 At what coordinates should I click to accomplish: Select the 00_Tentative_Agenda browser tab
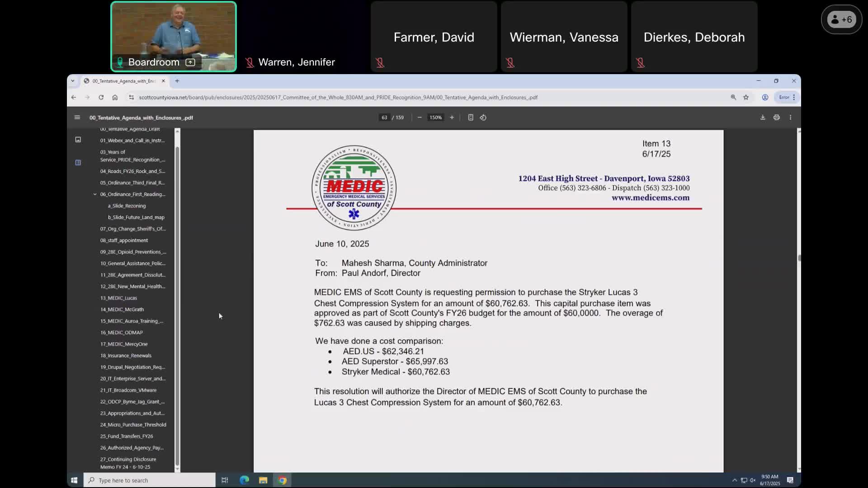coord(122,81)
